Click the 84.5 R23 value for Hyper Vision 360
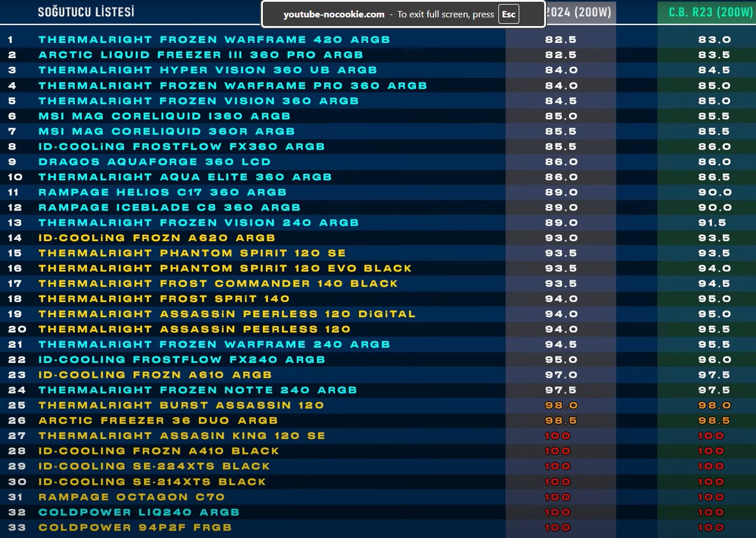This screenshot has width=756, height=538. coord(714,70)
